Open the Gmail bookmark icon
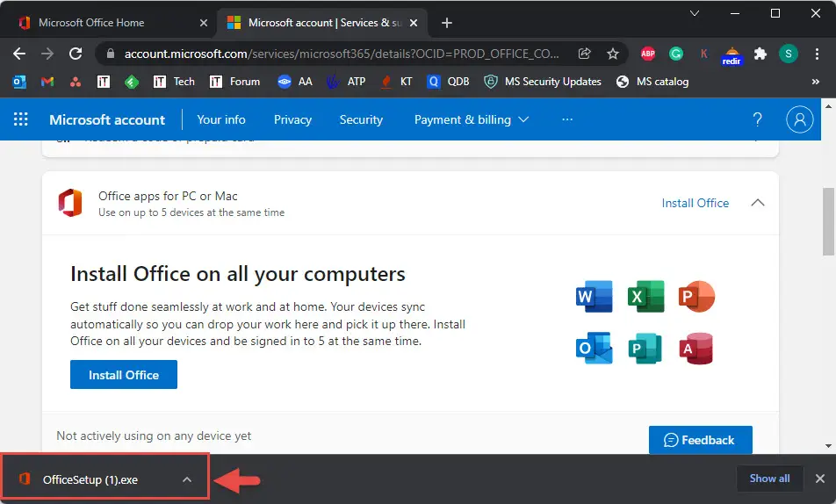 47,82
